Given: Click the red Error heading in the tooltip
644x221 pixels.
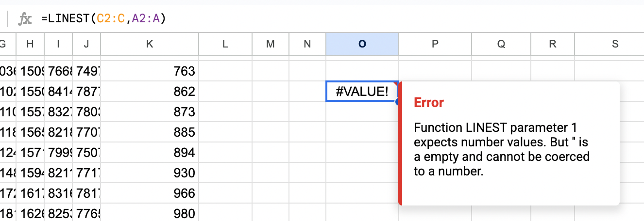Looking at the screenshot, I should pyautogui.click(x=428, y=103).
